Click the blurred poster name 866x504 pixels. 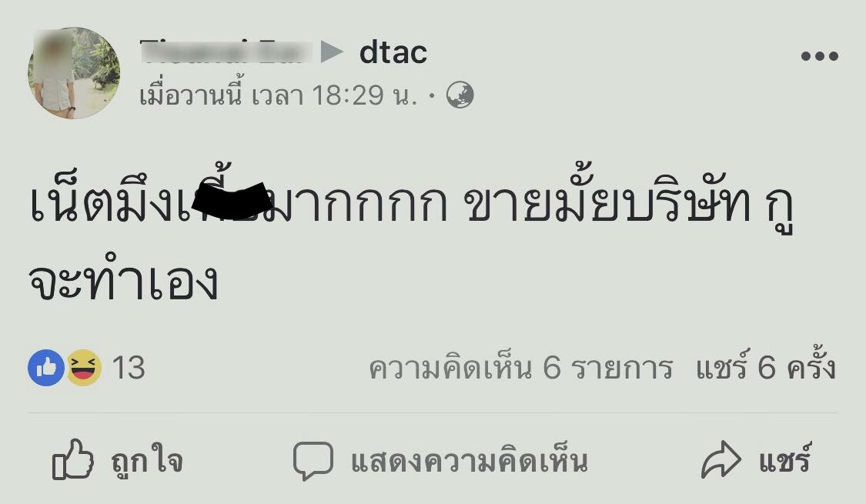point(226,52)
